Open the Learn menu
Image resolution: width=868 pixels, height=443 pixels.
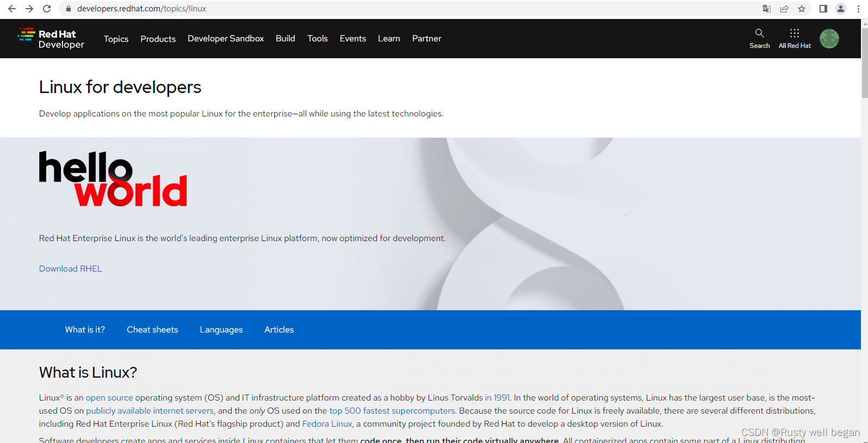[389, 39]
